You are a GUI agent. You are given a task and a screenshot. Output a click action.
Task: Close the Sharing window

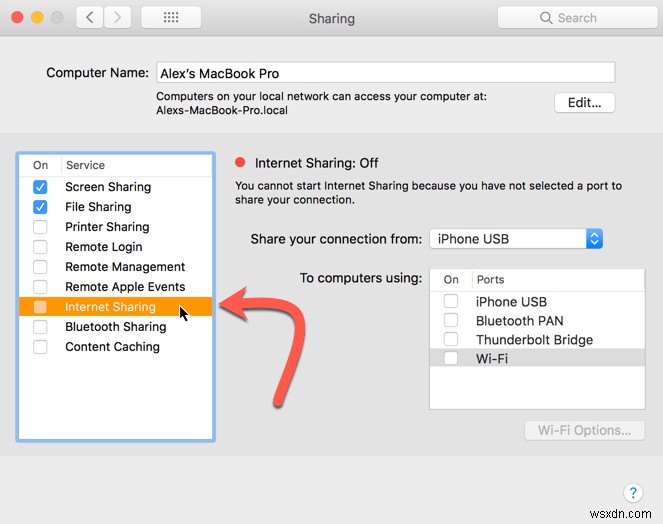(17, 17)
